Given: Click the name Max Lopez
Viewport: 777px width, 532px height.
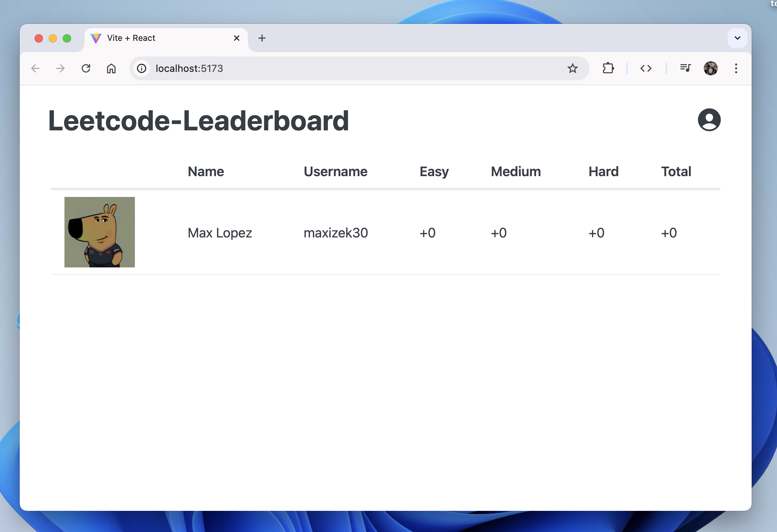Looking at the screenshot, I should [x=220, y=233].
